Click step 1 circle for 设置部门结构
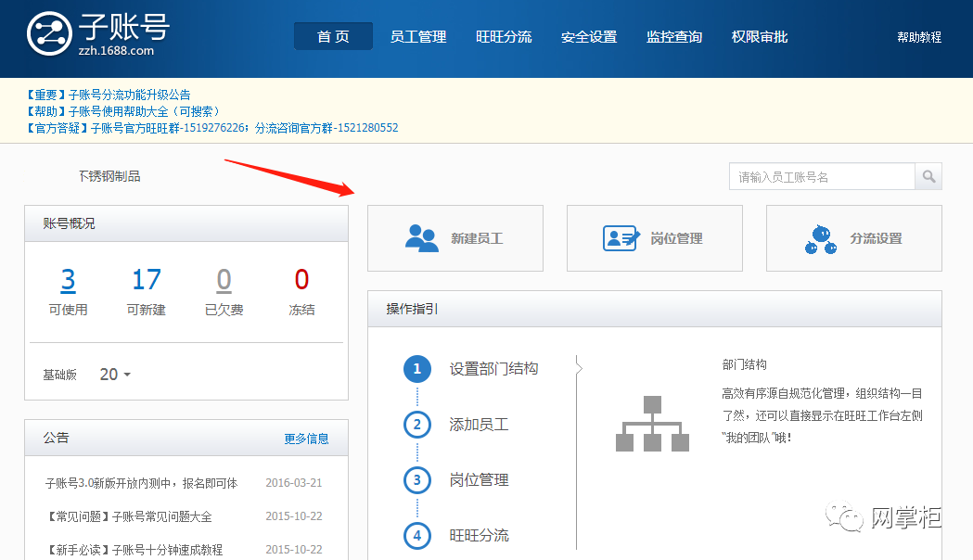This screenshot has height=560, width=973. click(416, 368)
